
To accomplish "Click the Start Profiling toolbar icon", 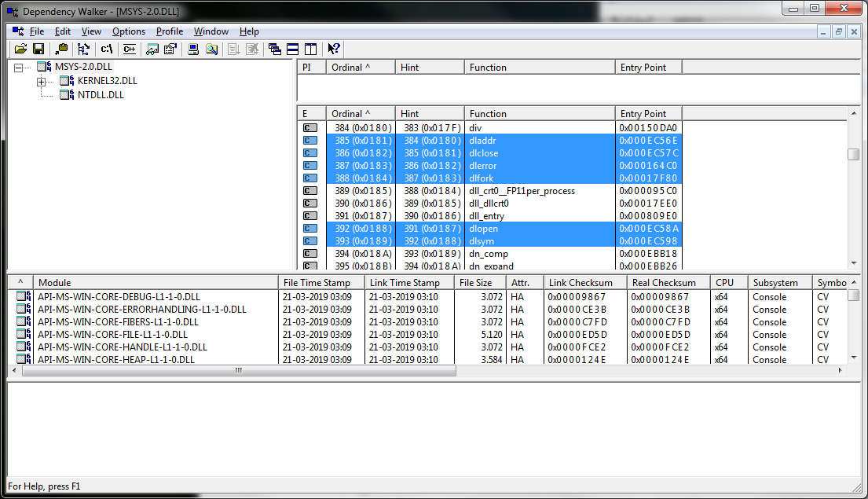I will pyautogui.click(x=234, y=50).
